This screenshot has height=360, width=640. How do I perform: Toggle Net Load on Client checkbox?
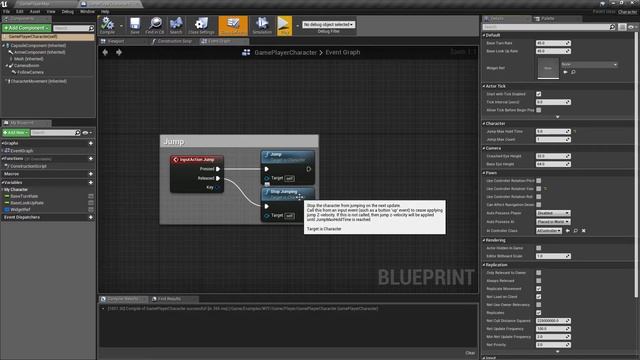click(539, 297)
